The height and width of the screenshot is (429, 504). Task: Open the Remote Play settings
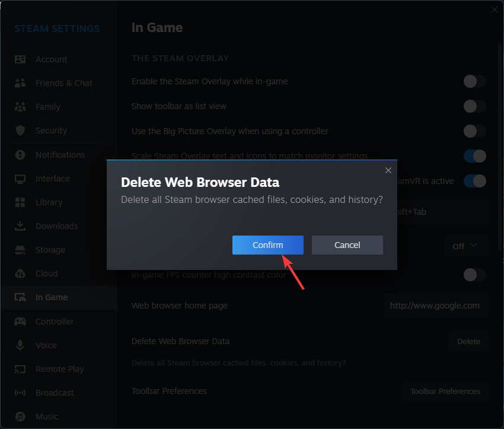[59, 369]
